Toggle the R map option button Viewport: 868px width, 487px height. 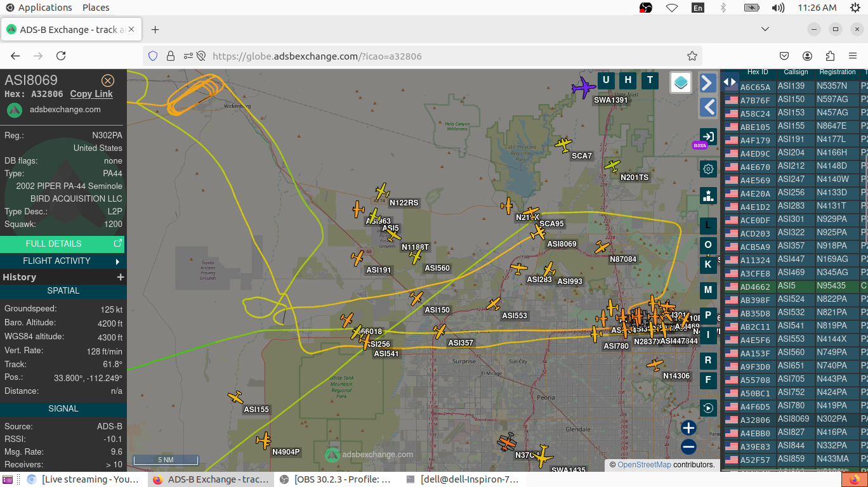(708, 360)
